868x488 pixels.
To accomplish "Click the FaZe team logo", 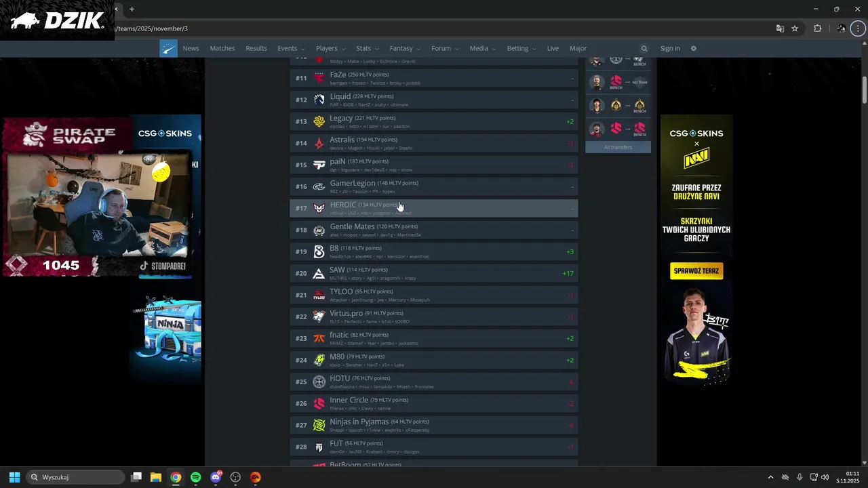I will pyautogui.click(x=319, y=78).
